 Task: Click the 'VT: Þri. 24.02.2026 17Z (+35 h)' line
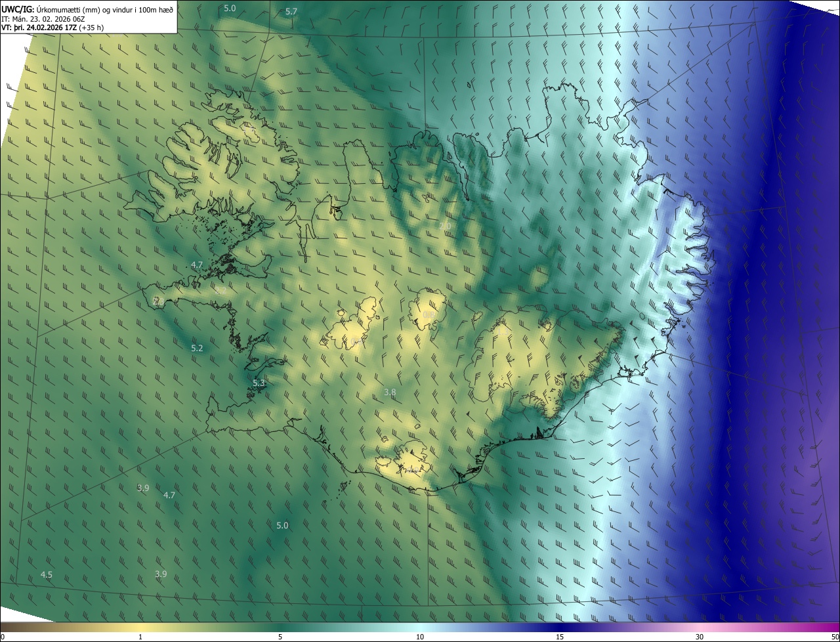[x=52, y=28]
